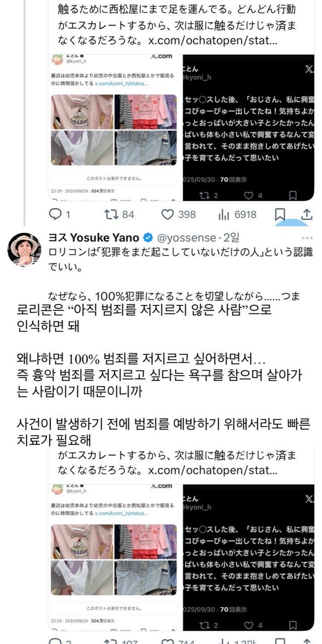Open the denim skirt image in the top quote
This screenshot has height=644, width=322.
[145, 147]
